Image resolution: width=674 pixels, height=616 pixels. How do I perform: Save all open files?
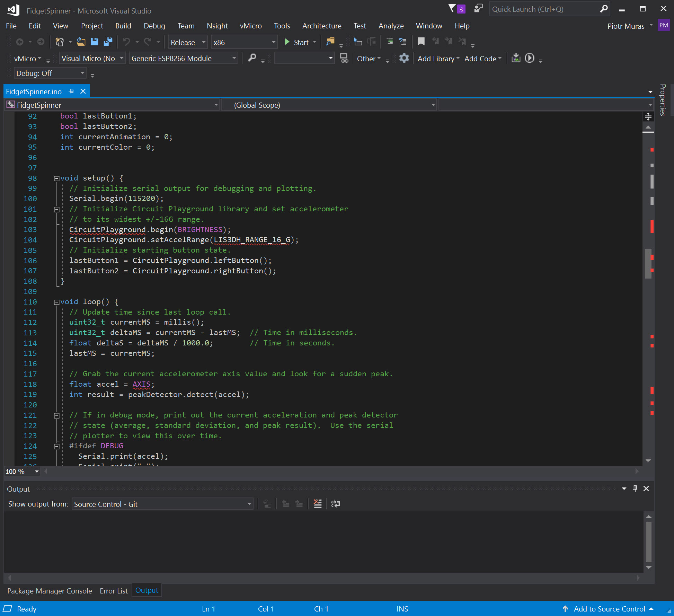[x=108, y=42]
